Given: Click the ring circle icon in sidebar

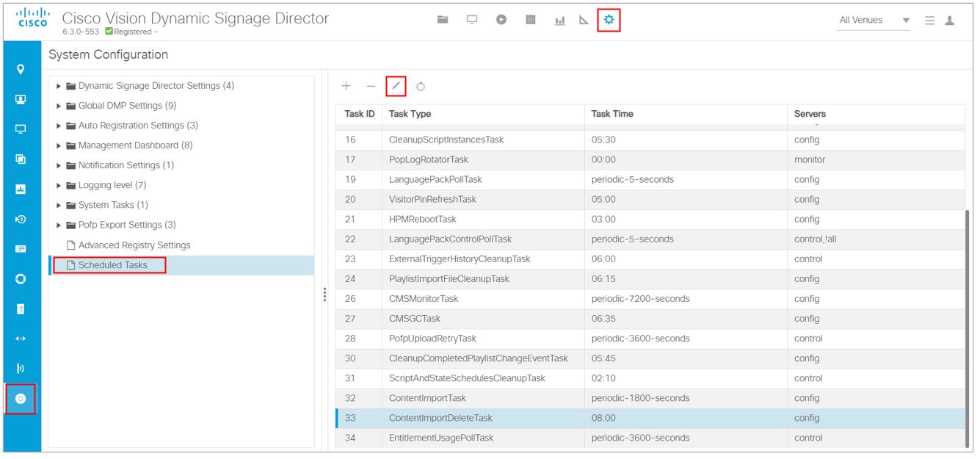Looking at the screenshot, I should coord(21,279).
